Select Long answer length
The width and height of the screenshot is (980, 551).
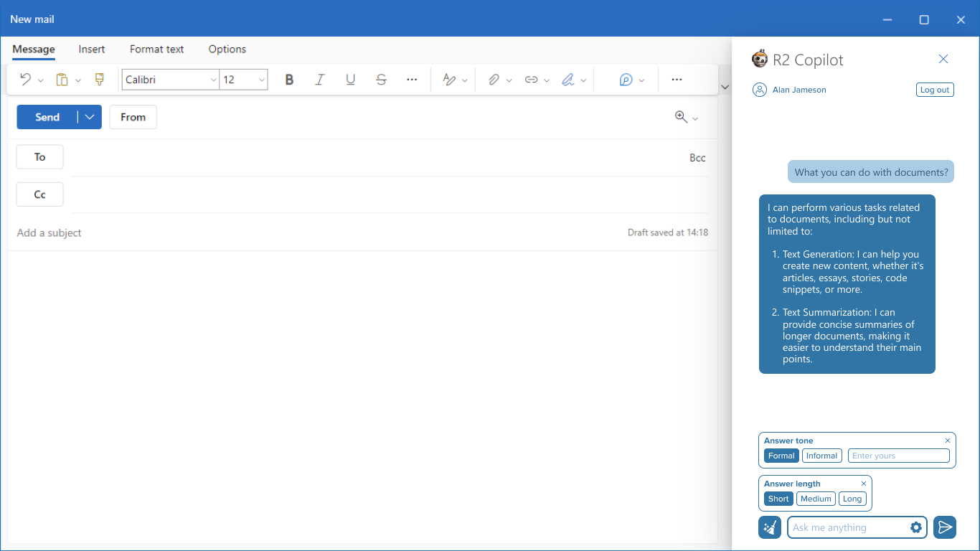pyautogui.click(x=852, y=499)
